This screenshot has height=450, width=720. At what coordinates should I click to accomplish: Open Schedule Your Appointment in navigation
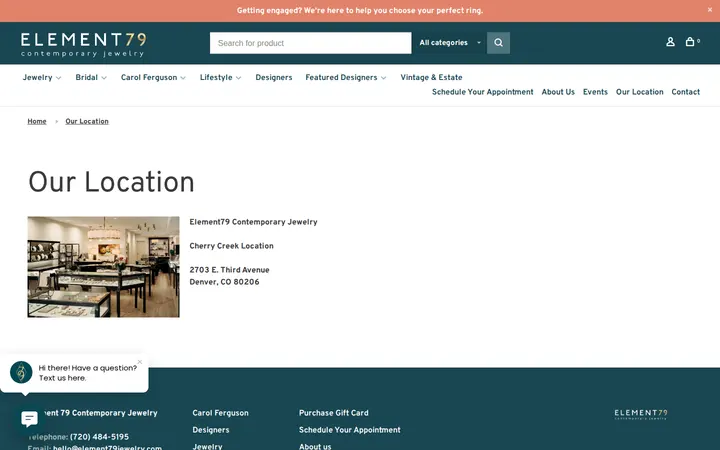click(x=483, y=92)
